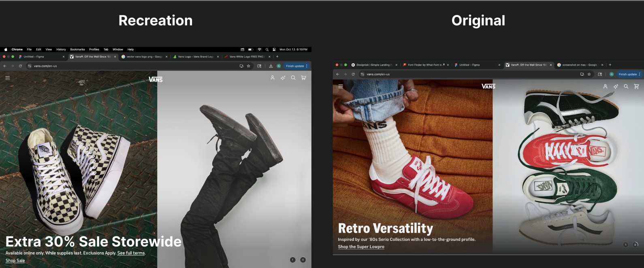The image size is (644, 268).
Task: Click the sparkle icon in Recreation window
Action: (x=283, y=78)
